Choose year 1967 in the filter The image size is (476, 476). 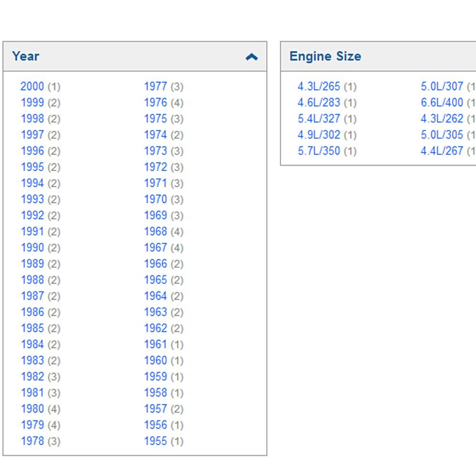click(156, 248)
